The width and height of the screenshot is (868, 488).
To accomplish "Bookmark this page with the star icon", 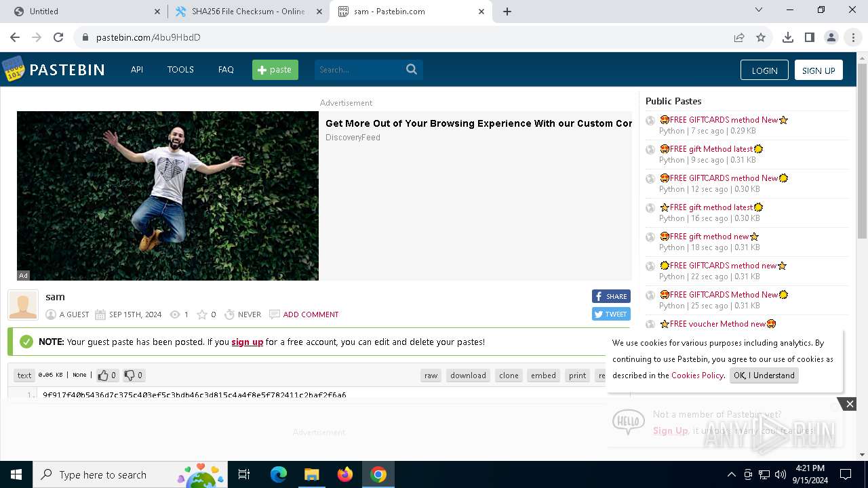I will click(761, 37).
